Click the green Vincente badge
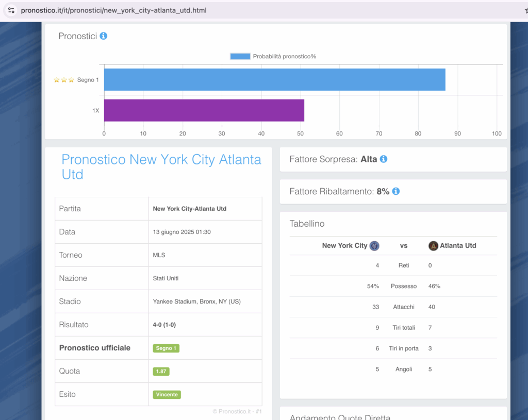This screenshot has width=528, height=420. [x=167, y=394]
